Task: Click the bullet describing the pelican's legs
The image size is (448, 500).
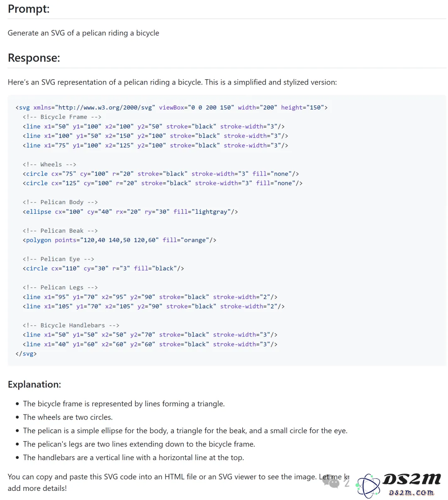Action: (x=139, y=444)
